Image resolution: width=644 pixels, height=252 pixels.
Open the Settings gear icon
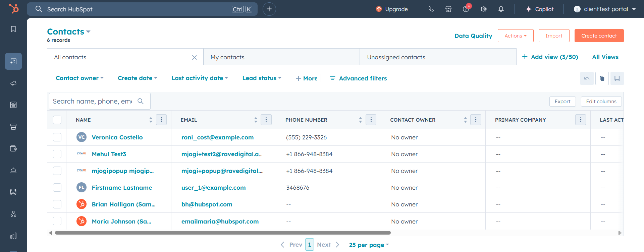(x=483, y=9)
